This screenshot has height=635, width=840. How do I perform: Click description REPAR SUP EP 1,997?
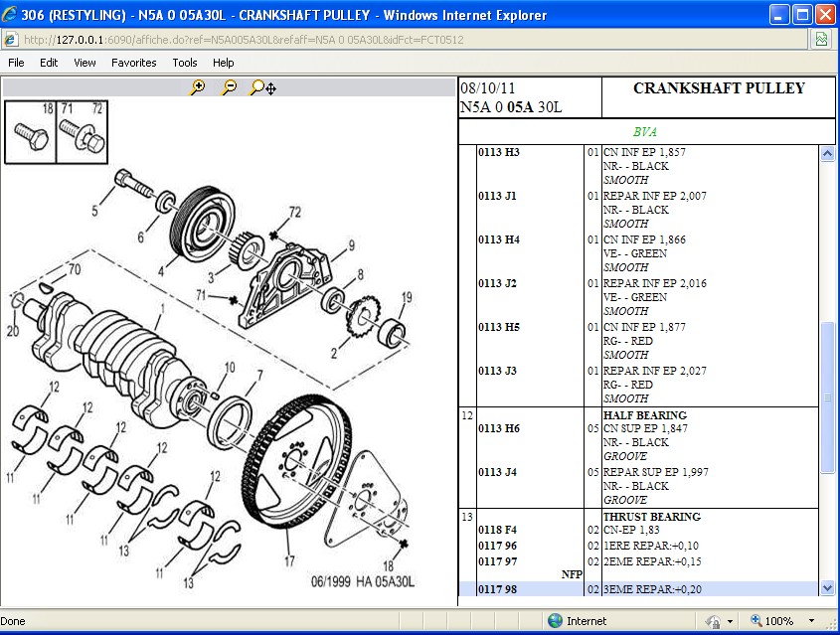click(x=656, y=472)
